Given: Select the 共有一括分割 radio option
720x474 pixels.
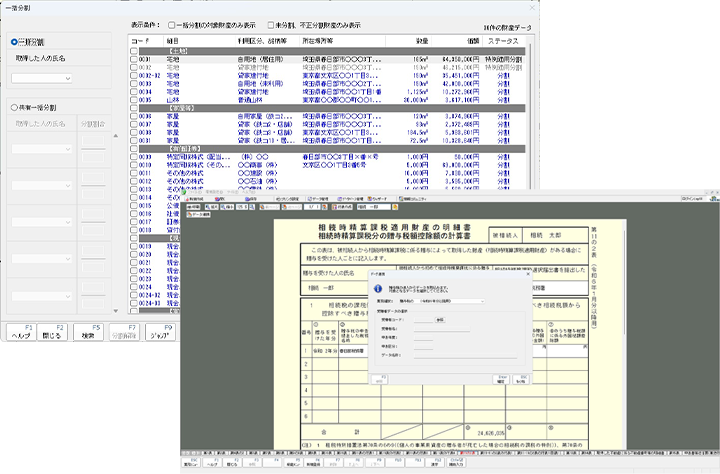Looking at the screenshot, I should pos(14,105).
